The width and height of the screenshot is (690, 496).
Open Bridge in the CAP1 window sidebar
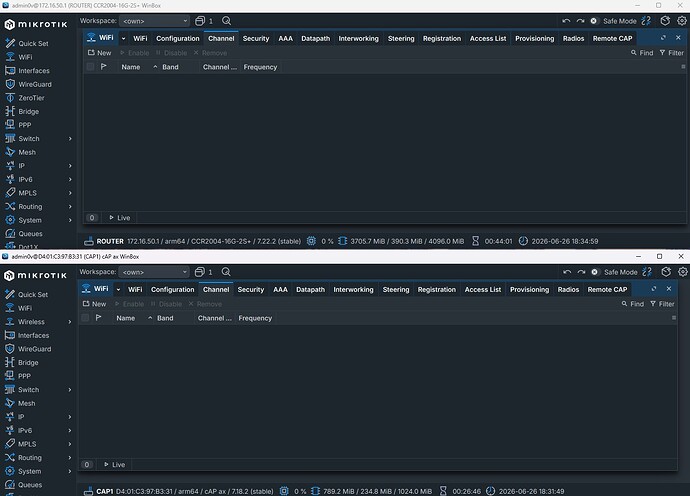coord(22,363)
